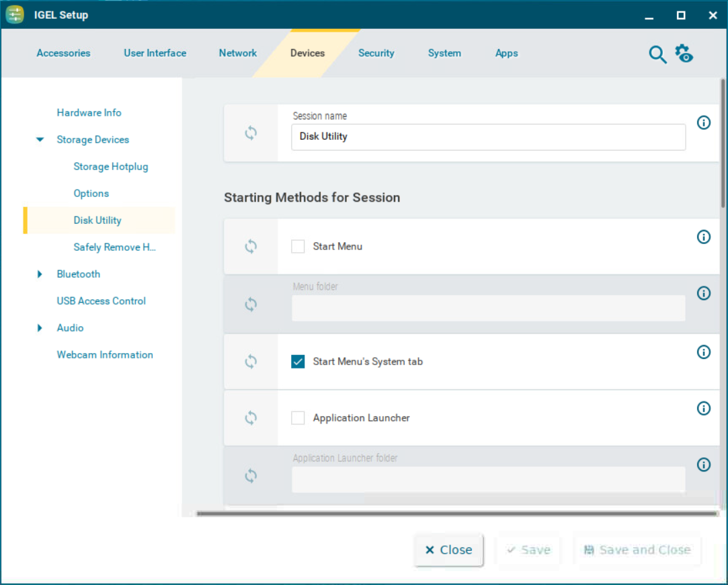Open info icon for Application Launcher folder
The width and height of the screenshot is (728, 585).
(x=704, y=465)
